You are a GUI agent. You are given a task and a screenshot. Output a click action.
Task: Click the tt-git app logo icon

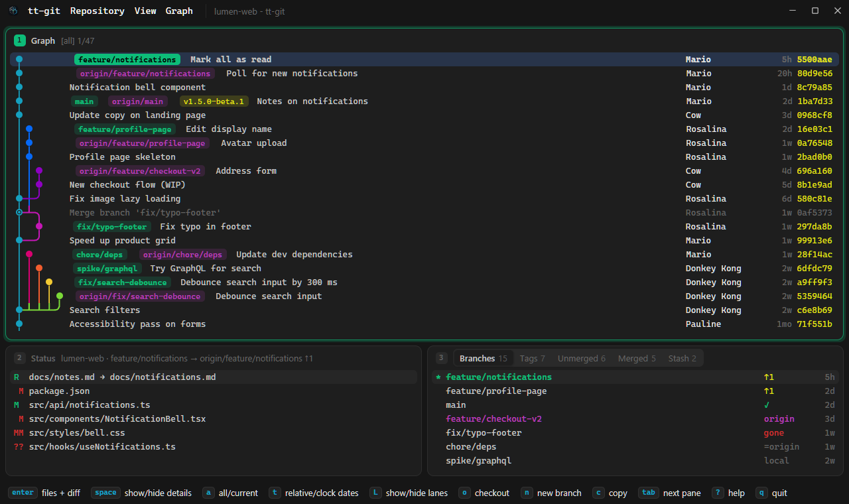13,11
